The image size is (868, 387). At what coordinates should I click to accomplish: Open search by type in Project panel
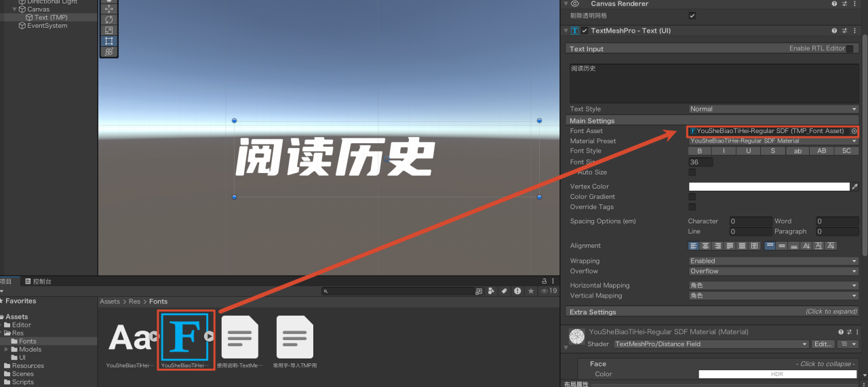[x=492, y=291]
